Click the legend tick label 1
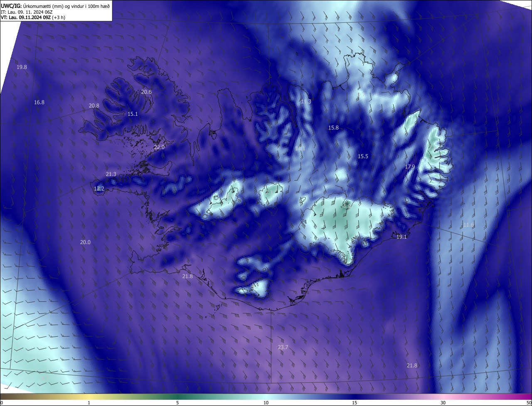Screen dimensions: 532x406 coord(89,403)
